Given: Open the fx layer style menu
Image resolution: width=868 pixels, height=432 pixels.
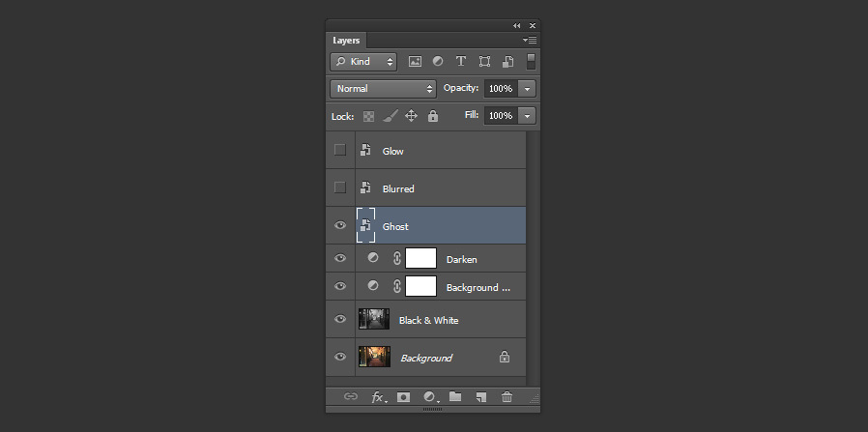Looking at the screenshot, I should tap(379, 397).
